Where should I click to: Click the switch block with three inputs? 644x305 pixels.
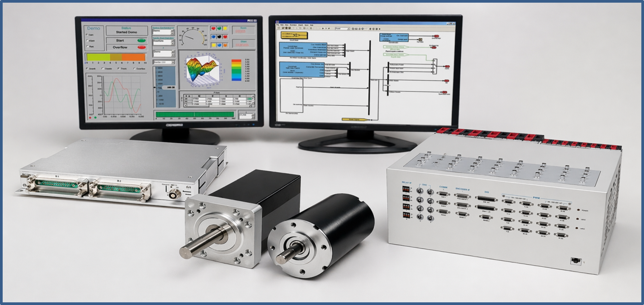(x=435, y=67)
